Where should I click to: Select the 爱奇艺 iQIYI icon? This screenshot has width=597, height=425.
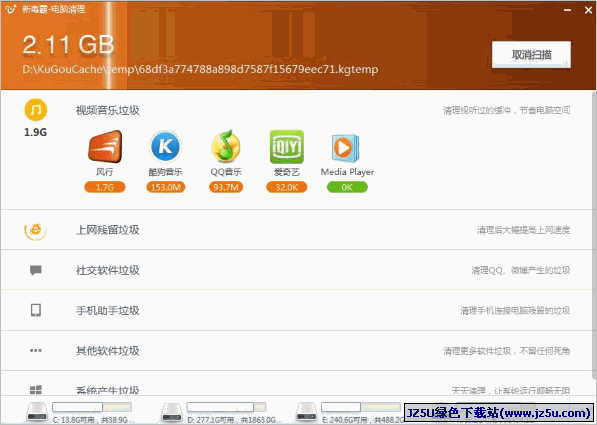(287, 147)
